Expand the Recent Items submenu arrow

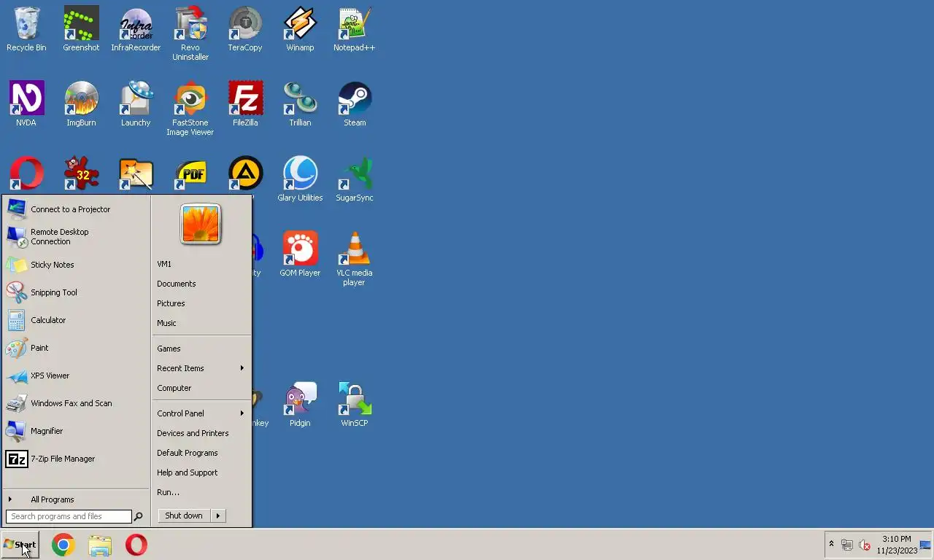pyautogui.click(x=242, y=368)
